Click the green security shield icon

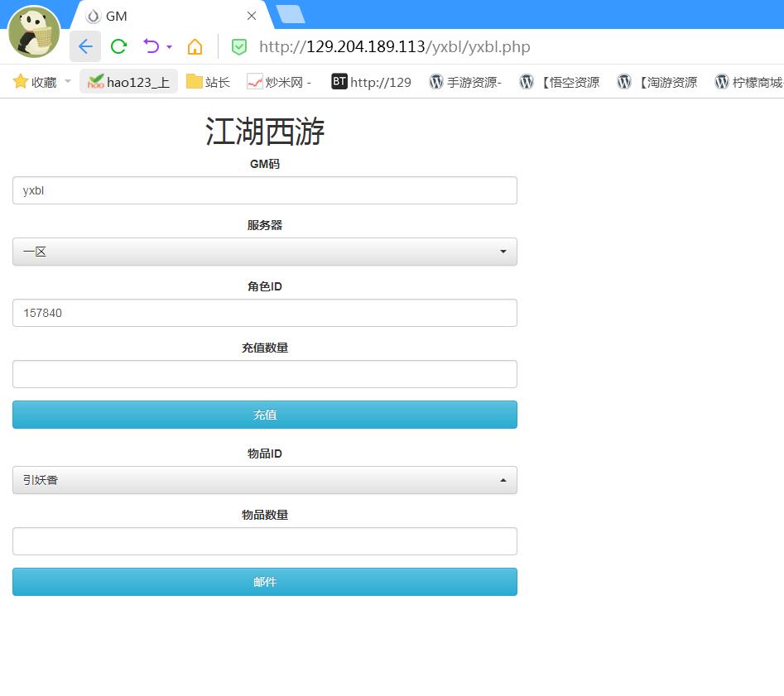[x=239, y=47]
